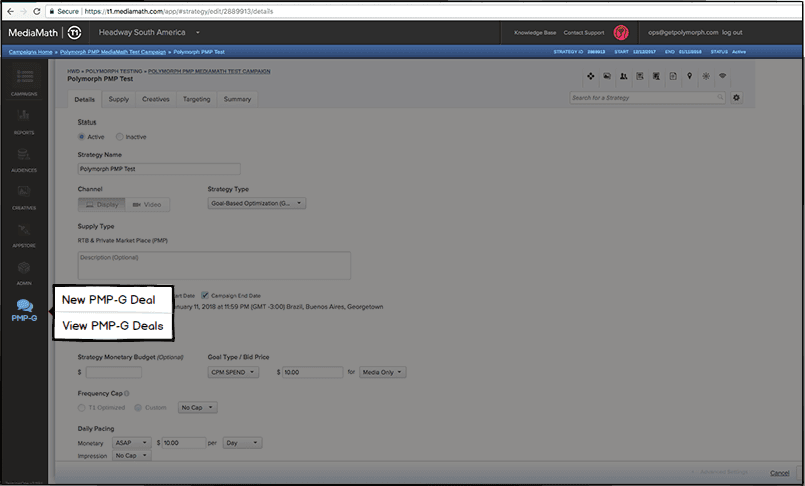Switch to the Details tab
Viewport: 805px width, 486px height.
[85, 99]
